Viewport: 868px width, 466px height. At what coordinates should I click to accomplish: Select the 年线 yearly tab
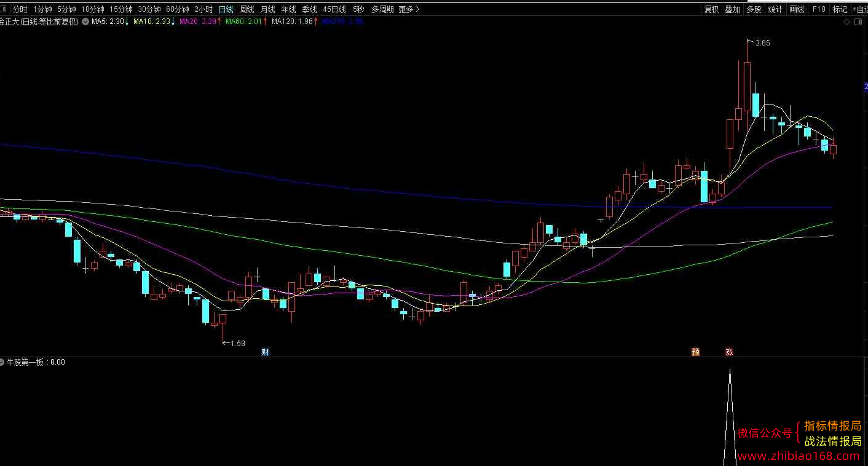289,9
